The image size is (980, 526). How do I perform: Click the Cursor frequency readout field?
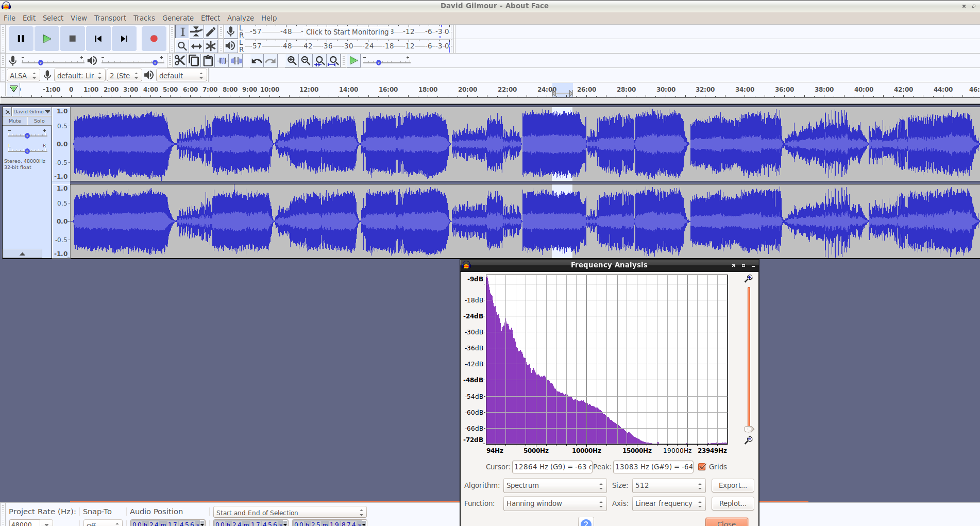click(552, 467)
